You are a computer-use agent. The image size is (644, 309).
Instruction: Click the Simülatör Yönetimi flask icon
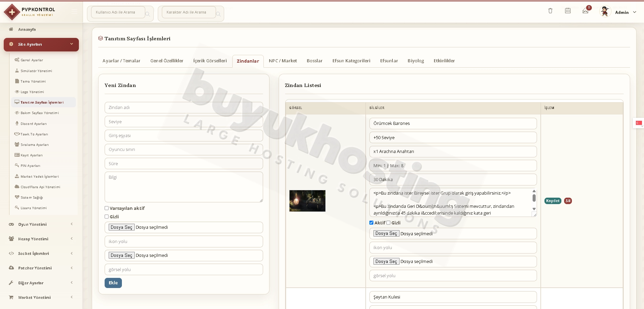click(17, 71)
